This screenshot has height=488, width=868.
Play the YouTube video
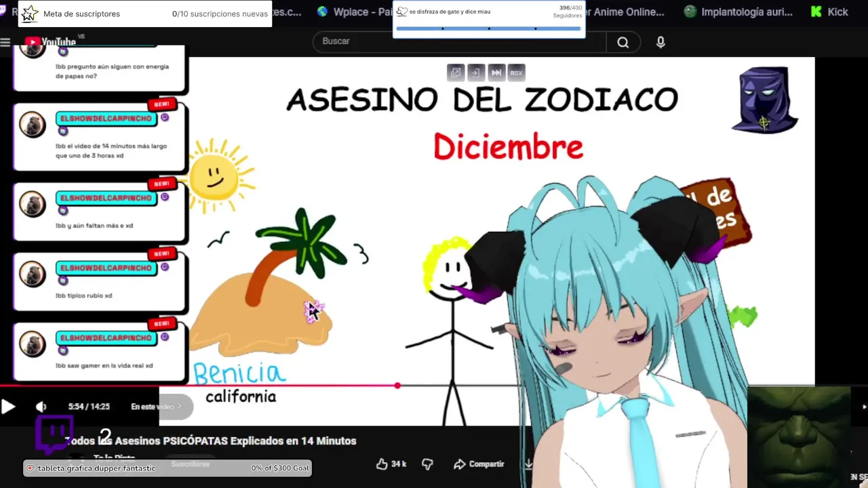(x=7, y=407)
